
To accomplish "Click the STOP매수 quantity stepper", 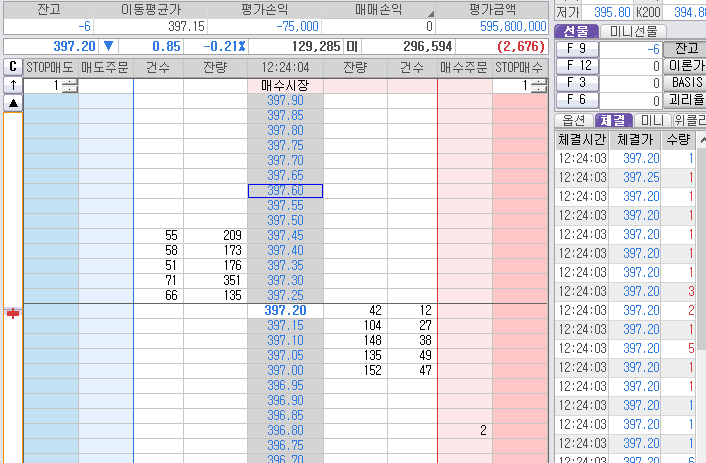I will pos(539,85).
